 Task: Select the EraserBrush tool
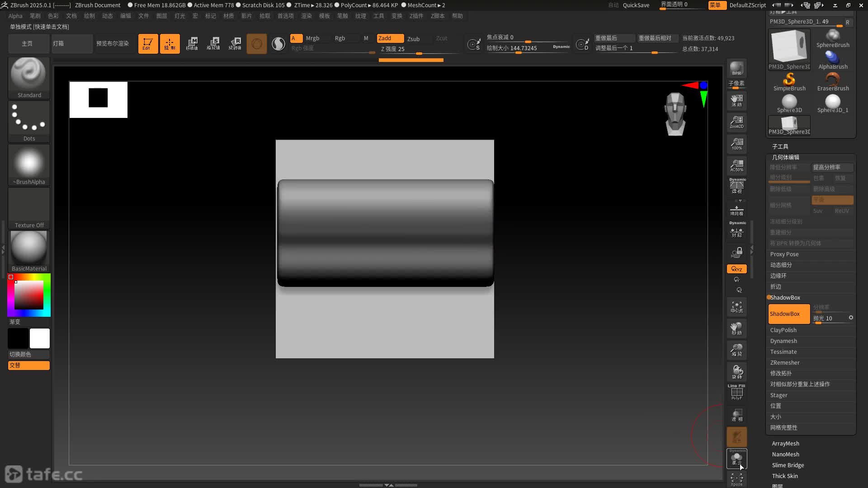[x=833, y=82]
